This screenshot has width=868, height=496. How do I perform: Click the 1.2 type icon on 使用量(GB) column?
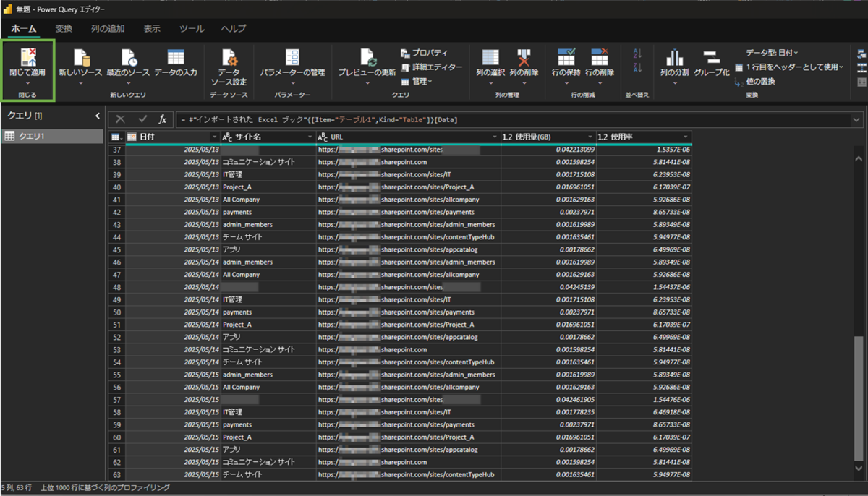(x=507, y=137)
